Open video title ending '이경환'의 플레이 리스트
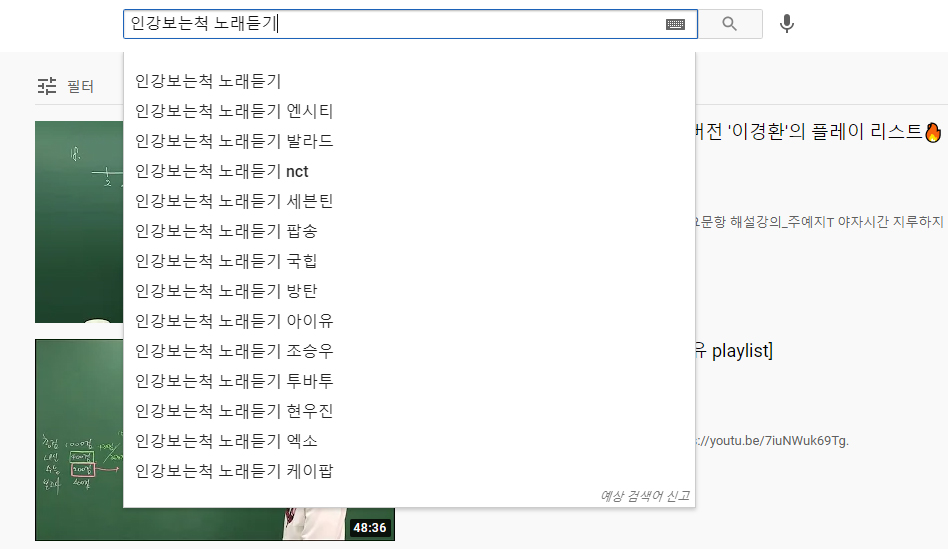 point(819,131)
